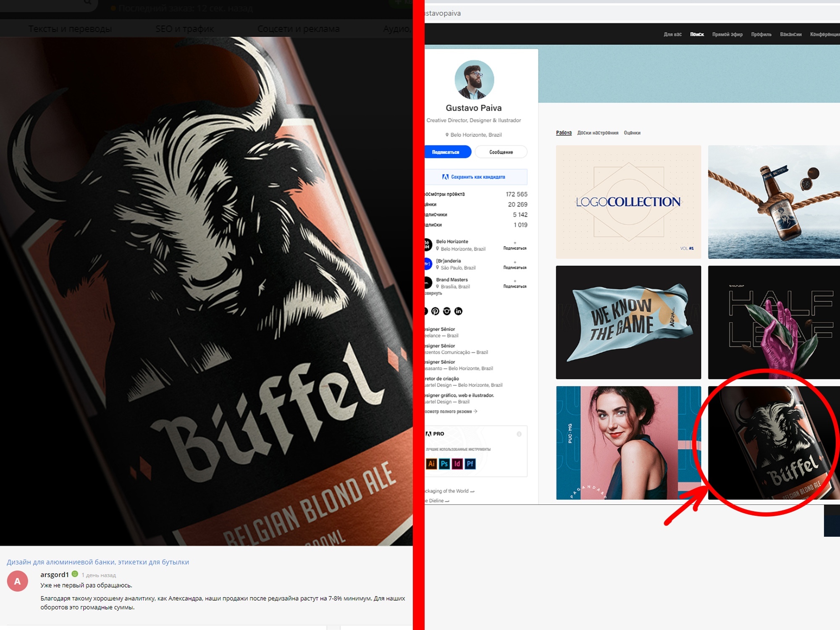Open the Logo Collection project thumbnail
This screenshot has height=630, width=840.
click(x=628, y=202)
